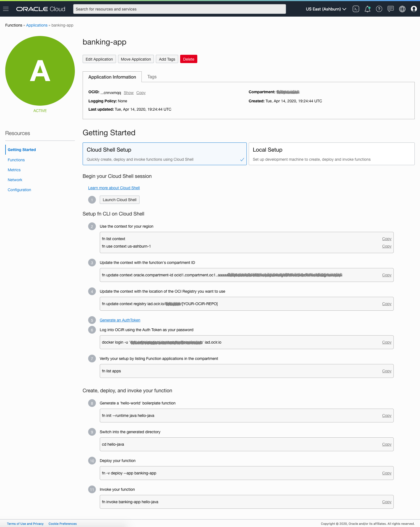Go to the Applications breadcrumb

pyautogui.click(x=37, y=25)
